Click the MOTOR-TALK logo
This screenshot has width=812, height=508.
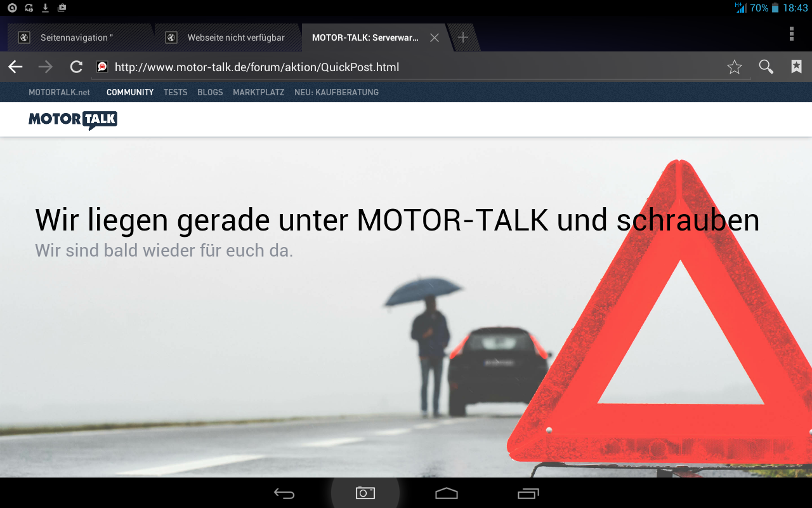pos(72,119)
